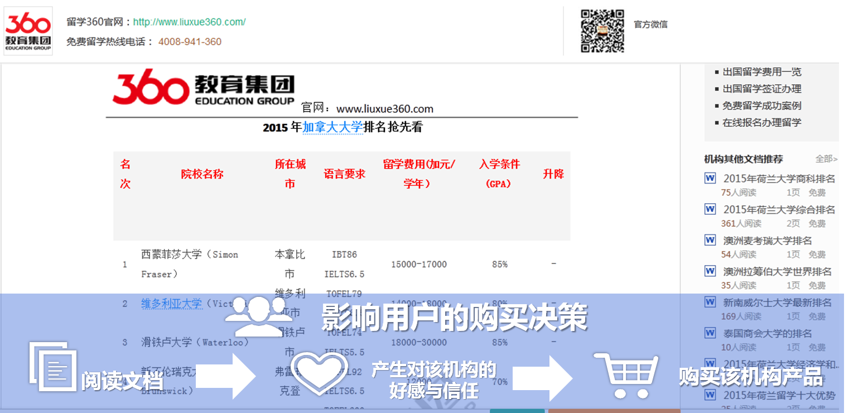Click the 入学条件 (GPA) column header
The image size is (868, 413).
point(499,174)
